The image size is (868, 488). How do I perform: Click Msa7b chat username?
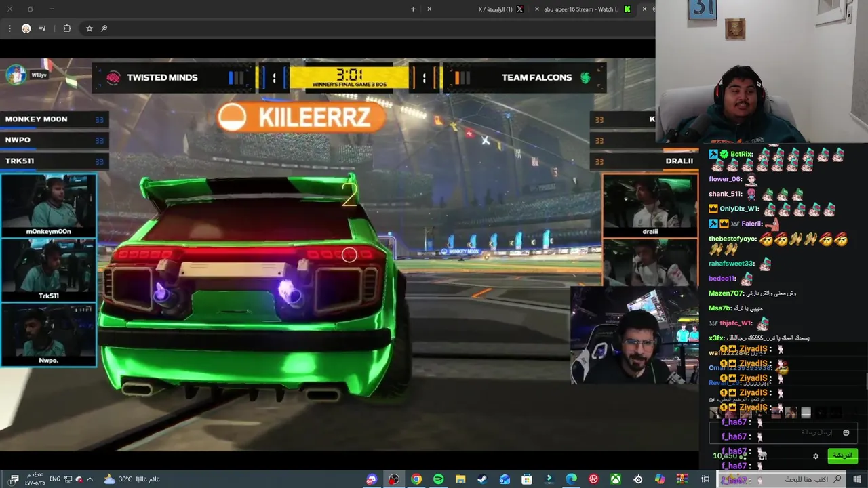pos(720,308)
